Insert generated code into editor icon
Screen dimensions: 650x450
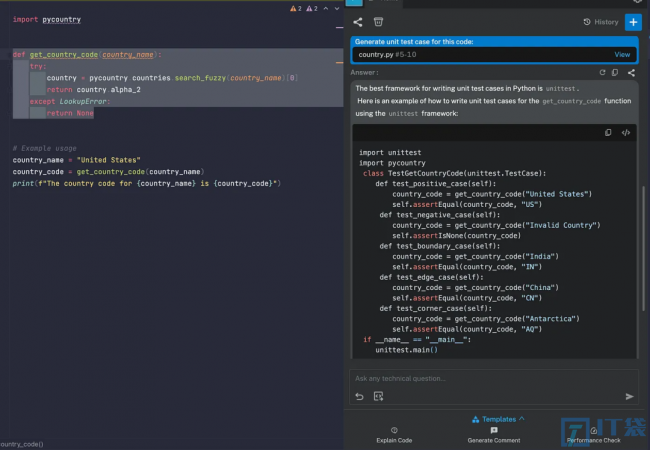tap(626, 133)
